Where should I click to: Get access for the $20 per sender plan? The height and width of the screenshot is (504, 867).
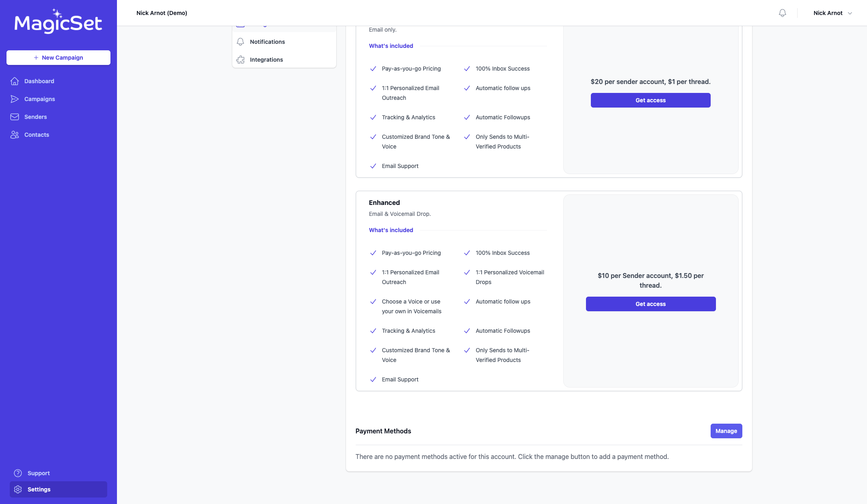click(x=651, y=100)
